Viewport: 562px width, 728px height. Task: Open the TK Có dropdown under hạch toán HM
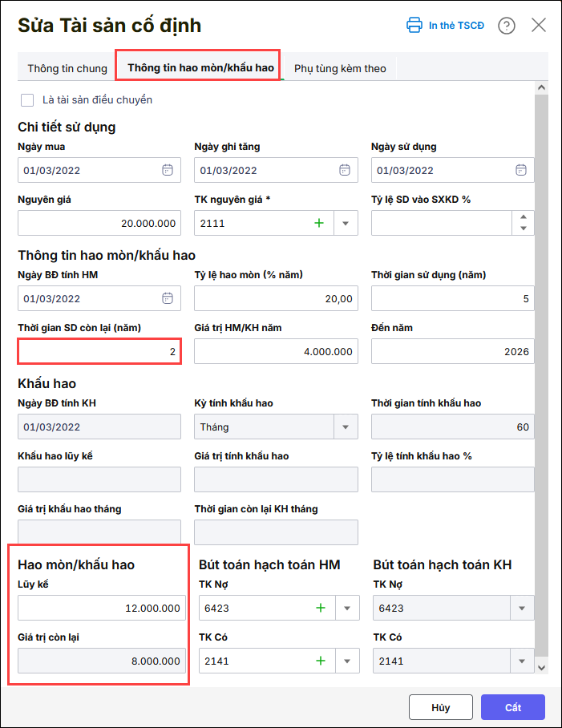tap(347, 661)
